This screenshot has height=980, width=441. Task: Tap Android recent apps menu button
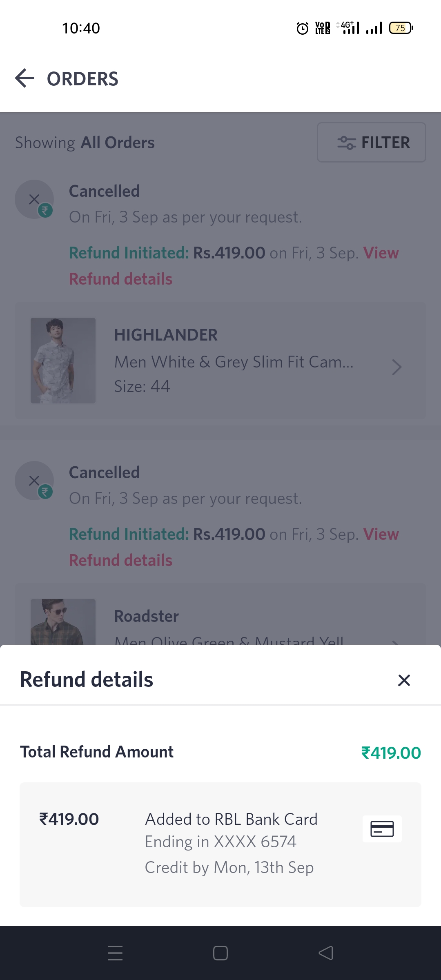click(x=115, y=953)
